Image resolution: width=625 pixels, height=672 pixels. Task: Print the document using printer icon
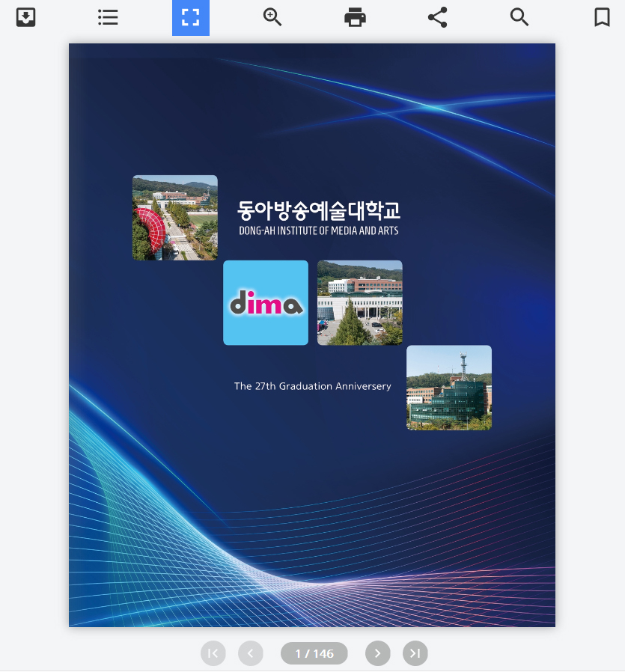click(x=355, y=17)
